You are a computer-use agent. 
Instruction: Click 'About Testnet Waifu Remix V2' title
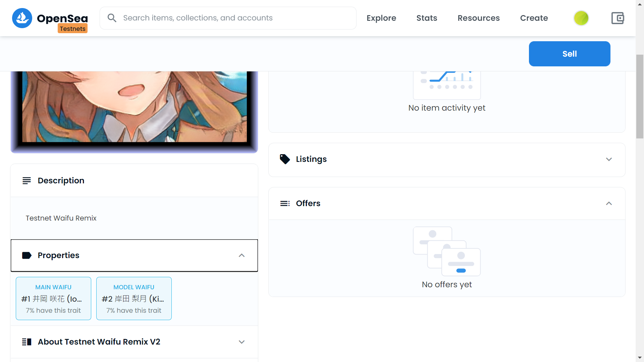(99, 342)
